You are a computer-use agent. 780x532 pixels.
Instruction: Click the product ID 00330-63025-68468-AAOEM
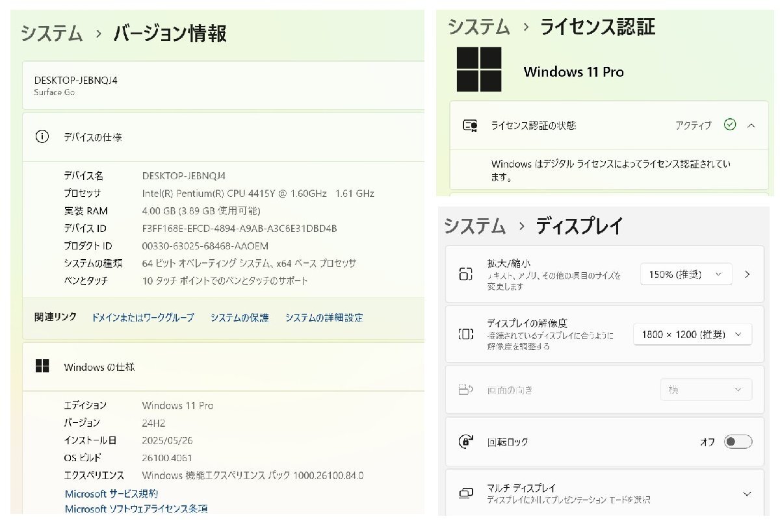[205, 246]
